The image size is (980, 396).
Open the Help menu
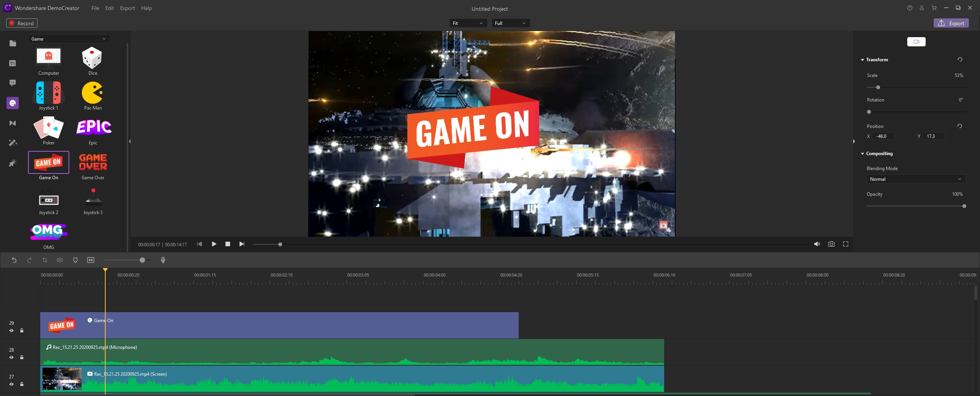147,8
